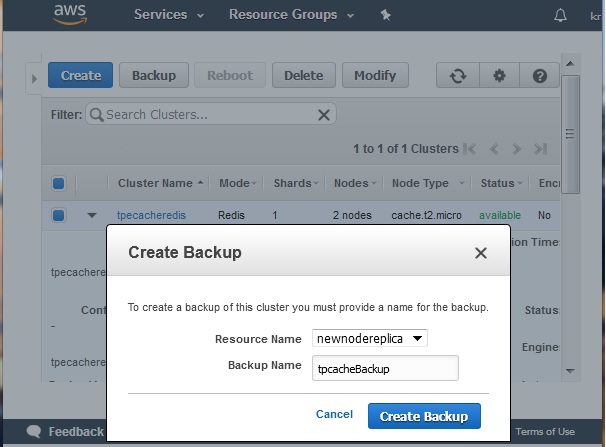606x447 pixels.
Task: Click the help question mark icon
Action: click(540, 75)
